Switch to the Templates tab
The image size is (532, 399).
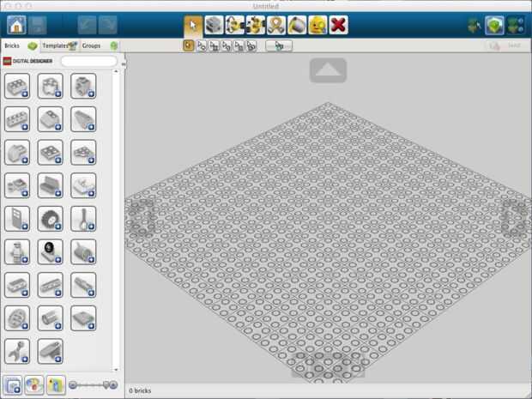[x=60, y=45]
